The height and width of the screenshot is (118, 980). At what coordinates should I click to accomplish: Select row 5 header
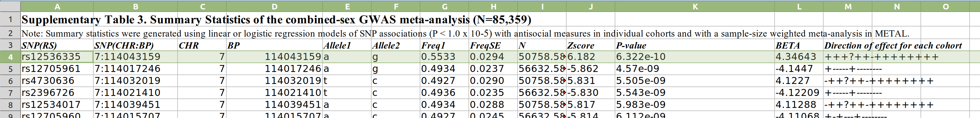pos(10,69)
